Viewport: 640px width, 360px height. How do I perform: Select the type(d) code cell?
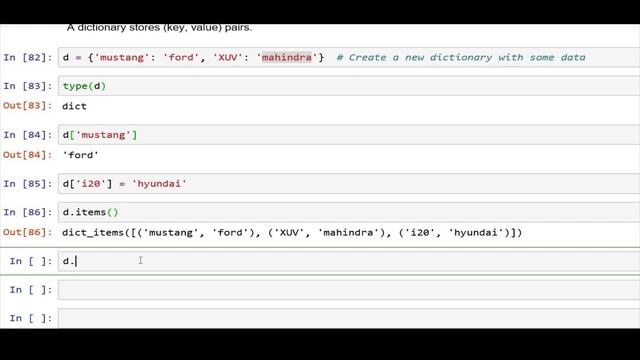pyautogui.click(x=349, y=86)
